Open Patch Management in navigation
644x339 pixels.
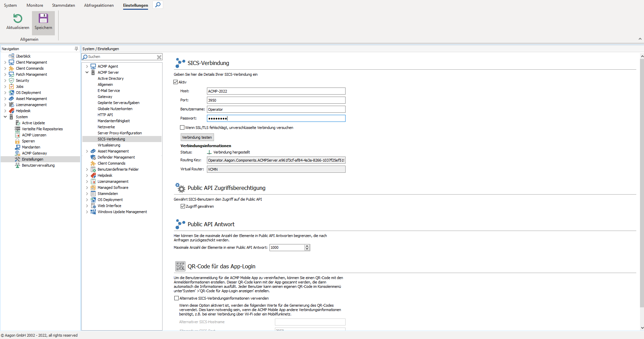click(31, 74)
